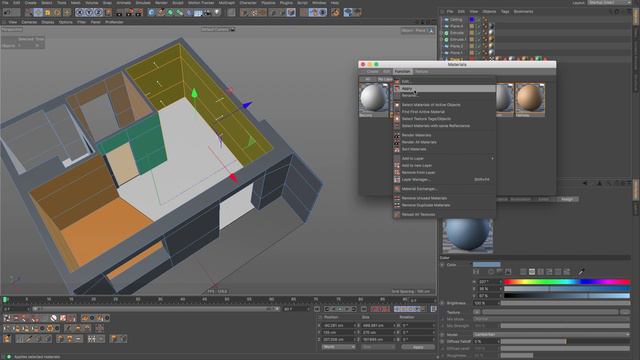
Task: Open the MoGraph menu in main menu bar
Action: click(x=227, y=2)
